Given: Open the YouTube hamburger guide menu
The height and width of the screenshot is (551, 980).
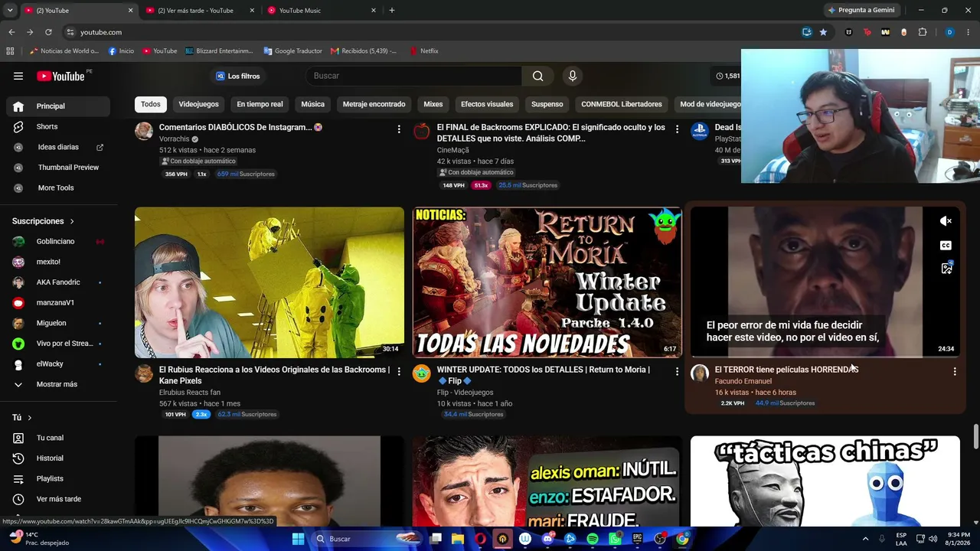Looking at the screenshot, I should [x=18, y=76].
